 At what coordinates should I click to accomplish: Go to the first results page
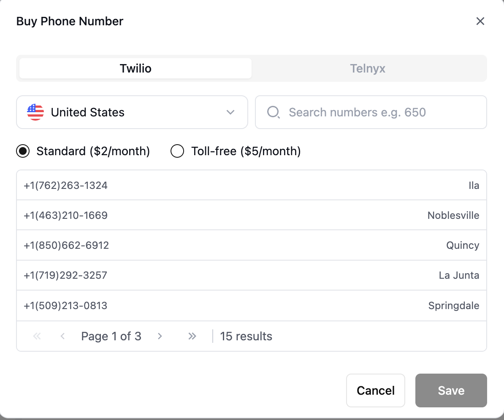[37, 336]
